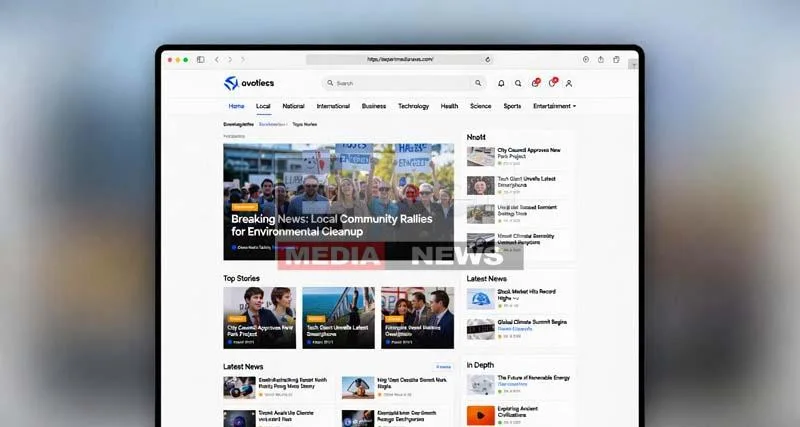Open the City Council Top Stories card

[x=259, y=318]
